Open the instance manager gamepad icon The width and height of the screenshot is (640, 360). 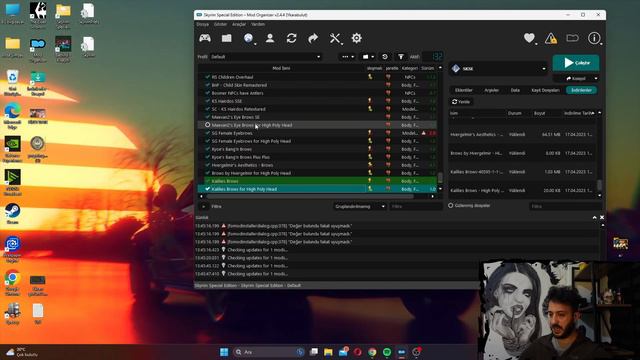[x=205, y=38]
